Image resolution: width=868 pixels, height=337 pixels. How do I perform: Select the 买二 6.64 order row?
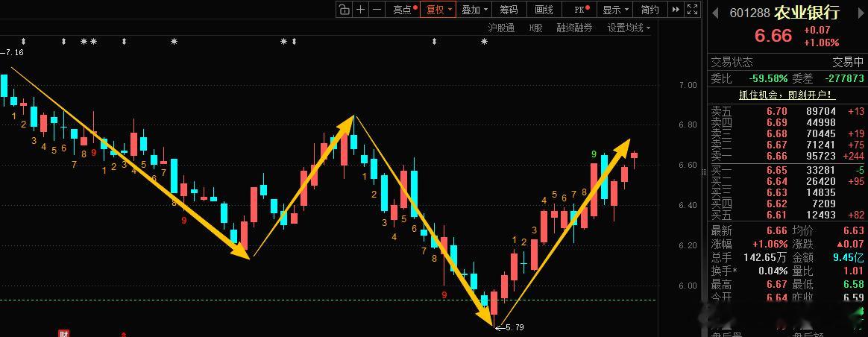[787, 181]
